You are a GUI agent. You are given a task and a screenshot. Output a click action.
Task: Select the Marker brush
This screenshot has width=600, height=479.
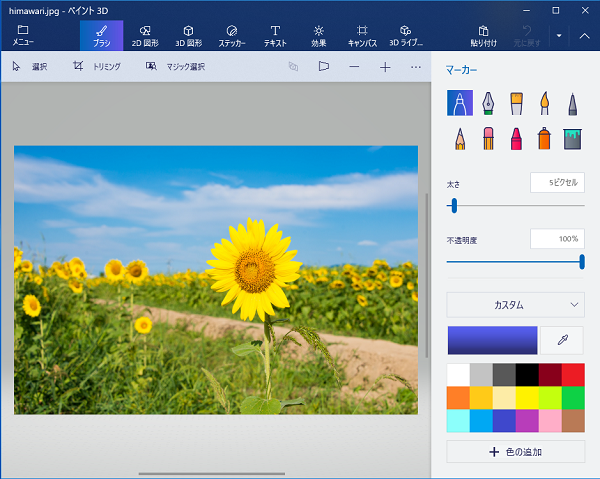(x=460, y=104)
